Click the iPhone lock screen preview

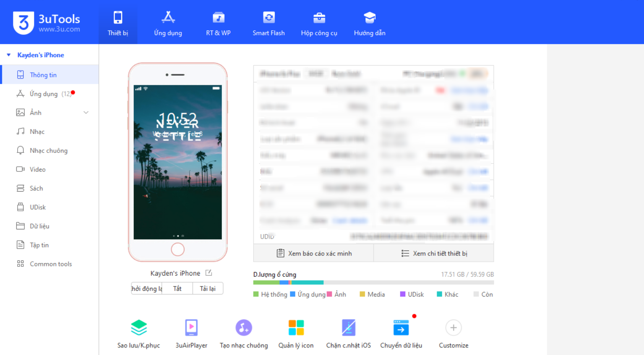click(x=177, y=162)
